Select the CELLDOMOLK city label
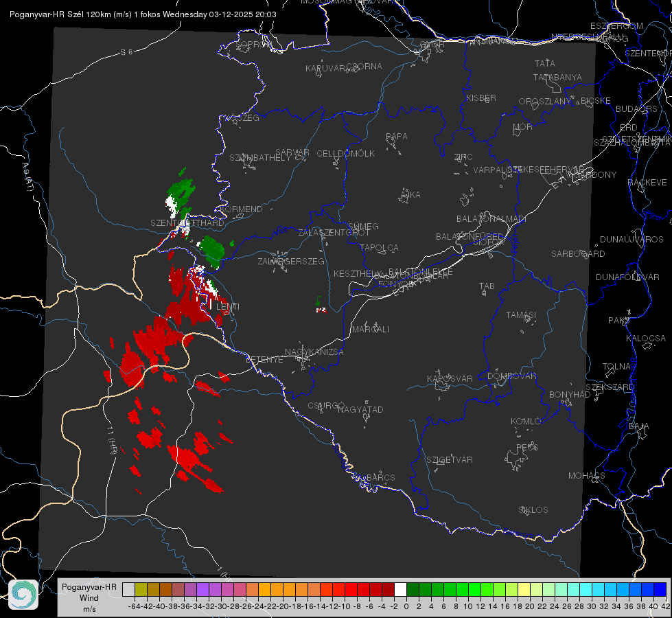The image size is (672, 618). (345, 153)
